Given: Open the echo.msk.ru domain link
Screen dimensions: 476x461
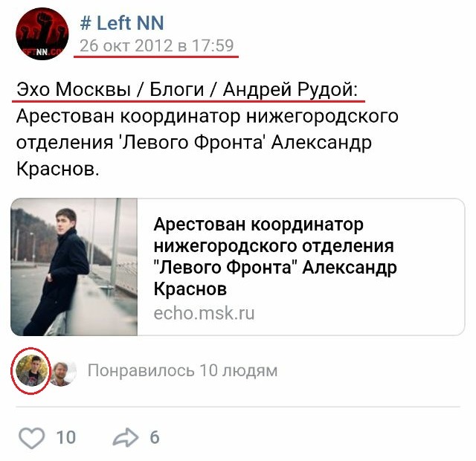Looking at the screenshot, I should pyautogui.click(x=204, y=313).
